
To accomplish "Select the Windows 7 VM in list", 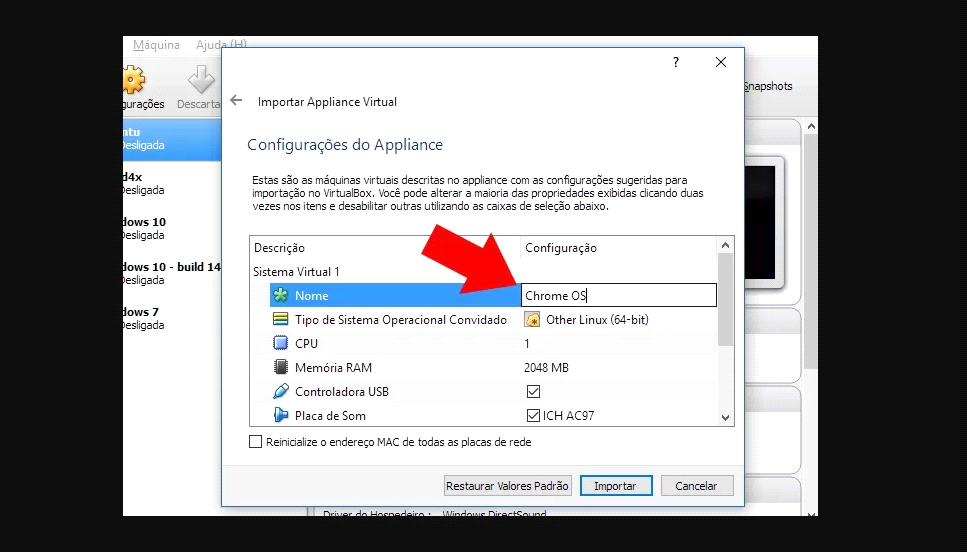I will point(172,318).
